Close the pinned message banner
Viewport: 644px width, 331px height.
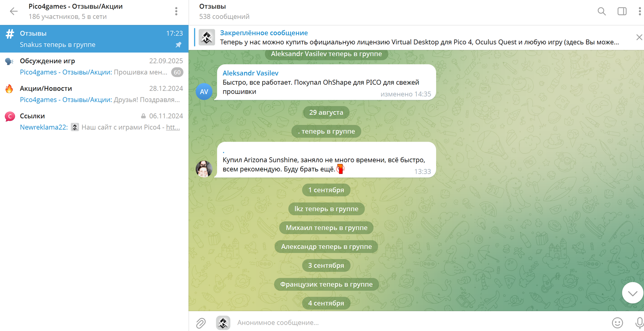pos(639,37)
